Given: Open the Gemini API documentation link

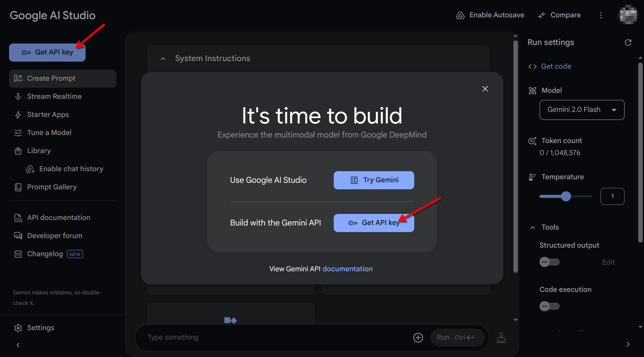Looking at the screenshot, I should point(348,269).
